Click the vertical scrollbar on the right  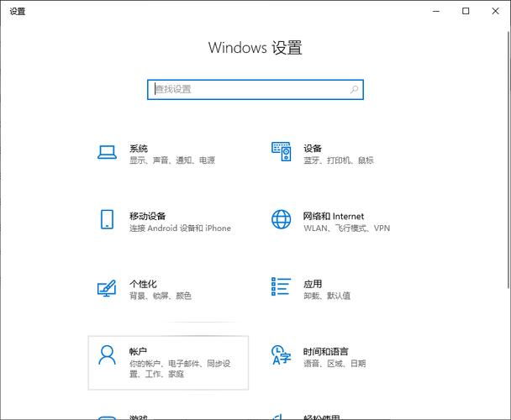point(508,160)
